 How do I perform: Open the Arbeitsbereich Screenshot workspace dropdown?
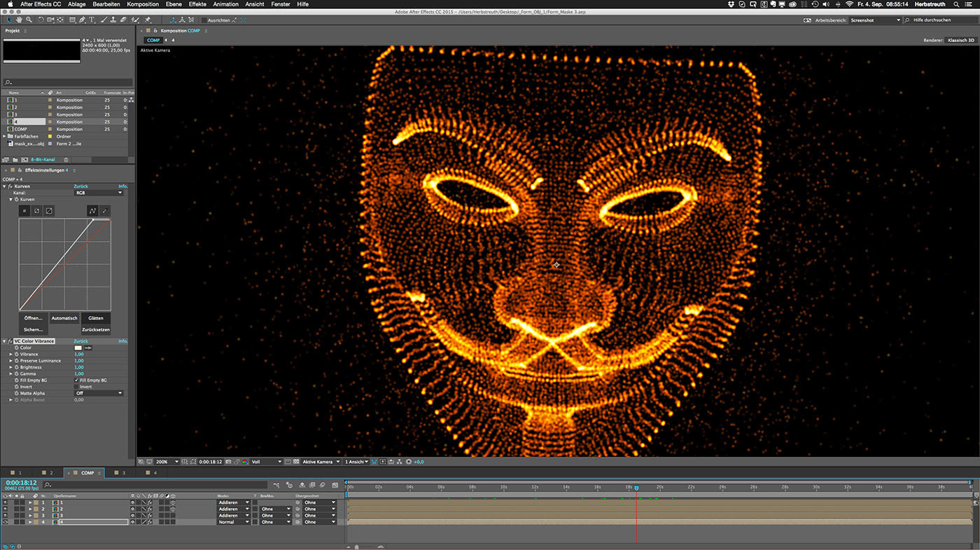[x=875, y=20]
